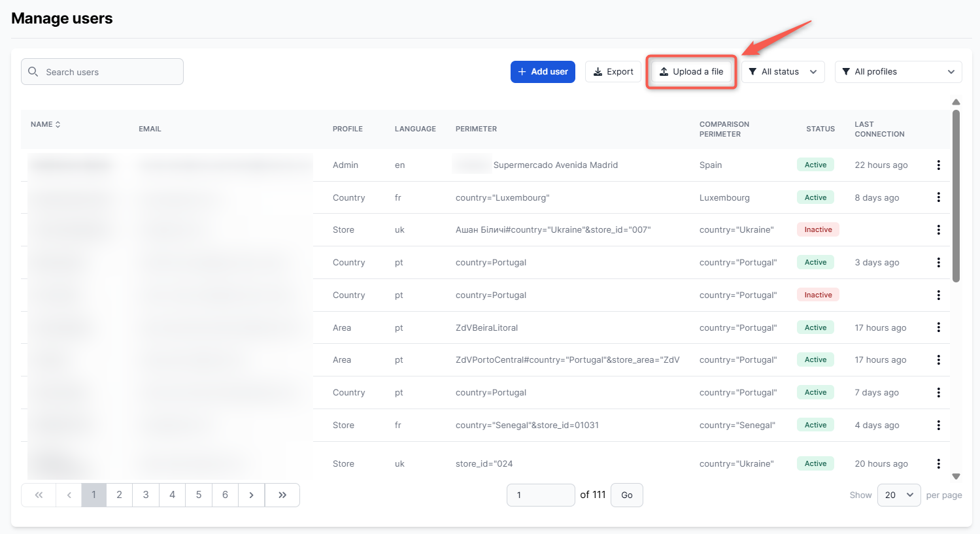The image size is (980, 534).
Task: Click the Search users input field
Action: 103,72
